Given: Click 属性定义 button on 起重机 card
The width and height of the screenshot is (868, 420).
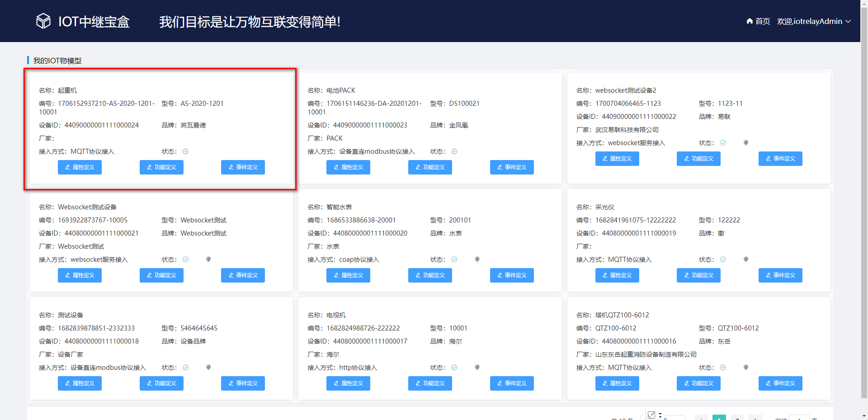Looking at the screenshot, I should click(80, 167).
